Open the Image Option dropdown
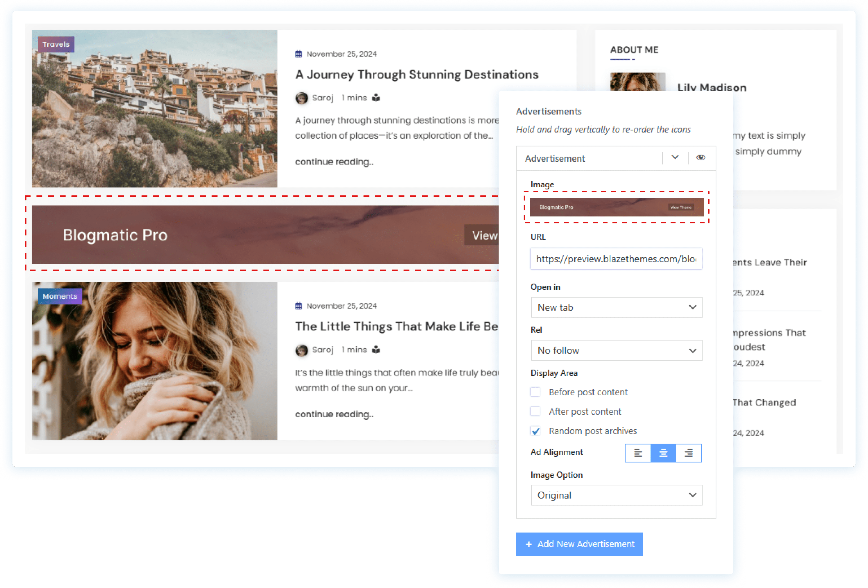 point(616,495)
